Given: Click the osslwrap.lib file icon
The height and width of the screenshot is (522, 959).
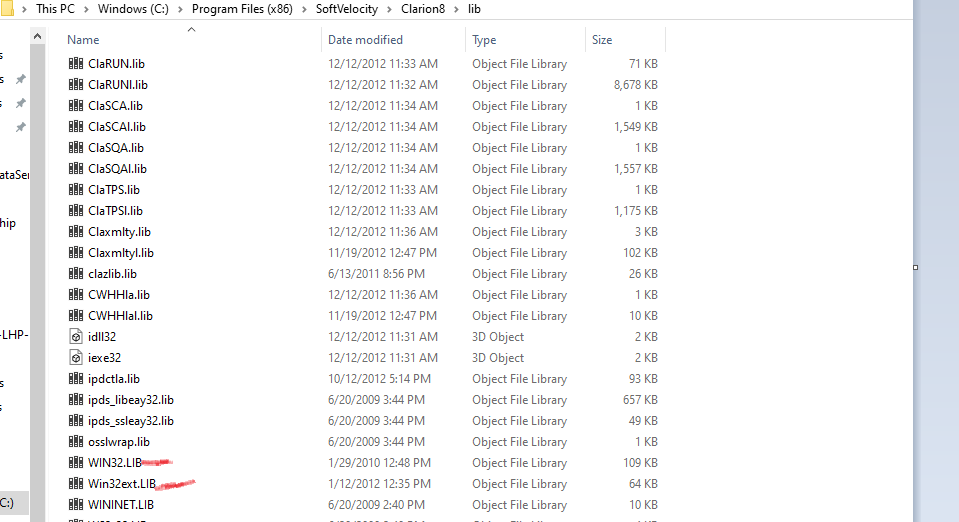Looking at the screenshot, I should (76, 442).
